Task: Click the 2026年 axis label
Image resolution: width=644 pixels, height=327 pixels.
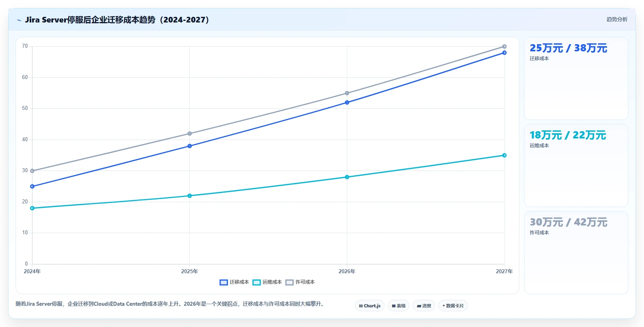Action: (x=347, y=272)
